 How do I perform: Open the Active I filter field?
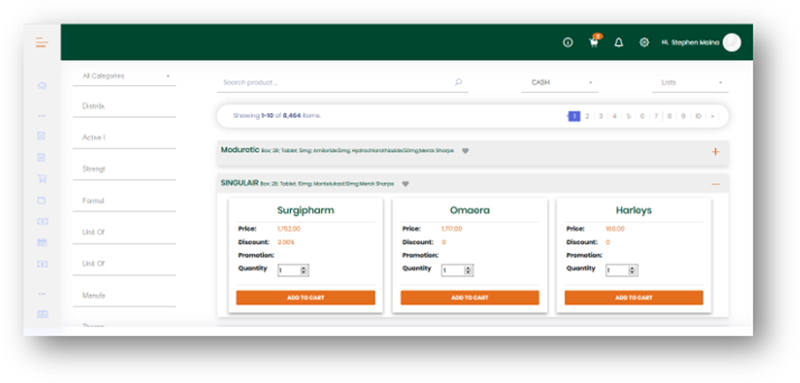[x=124, y=138]
